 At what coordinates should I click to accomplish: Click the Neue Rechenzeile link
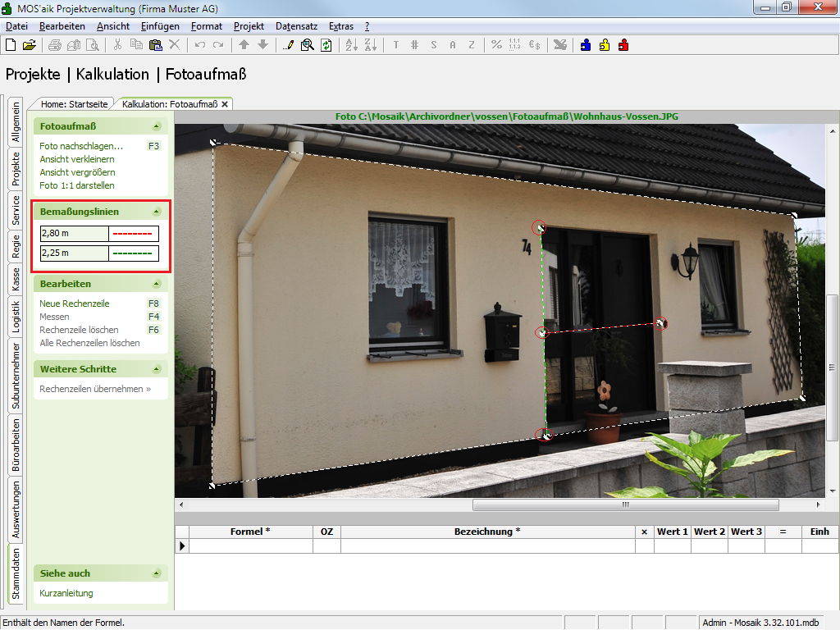75,304
